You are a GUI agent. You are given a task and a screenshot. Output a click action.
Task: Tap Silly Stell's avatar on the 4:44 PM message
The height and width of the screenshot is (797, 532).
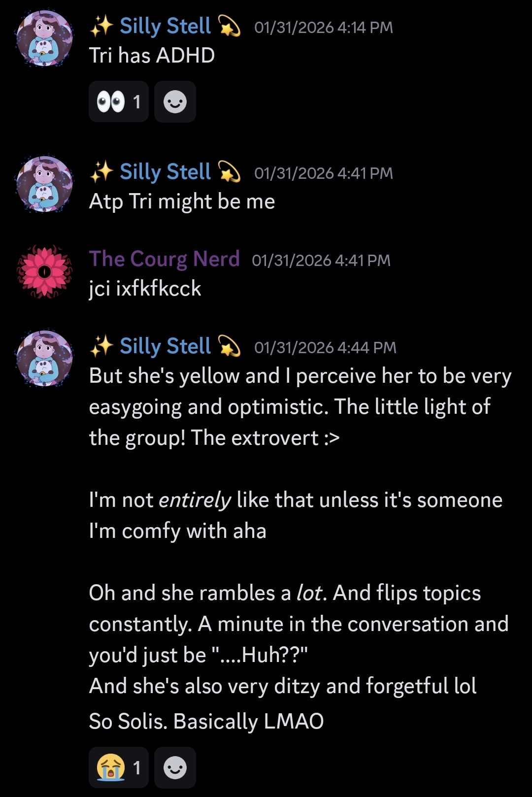pyautogui.click(x=44, y=359)
